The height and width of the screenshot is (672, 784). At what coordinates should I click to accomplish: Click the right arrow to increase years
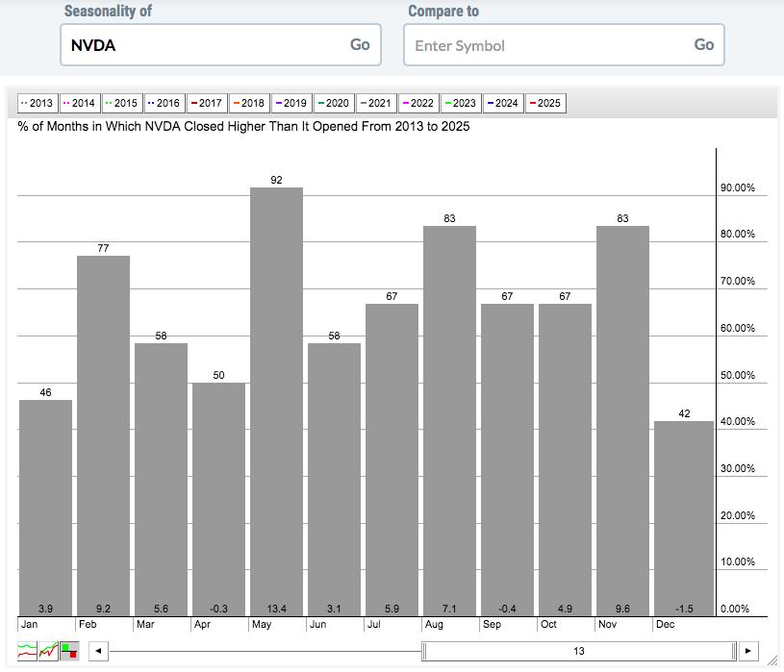pos(748,651)
